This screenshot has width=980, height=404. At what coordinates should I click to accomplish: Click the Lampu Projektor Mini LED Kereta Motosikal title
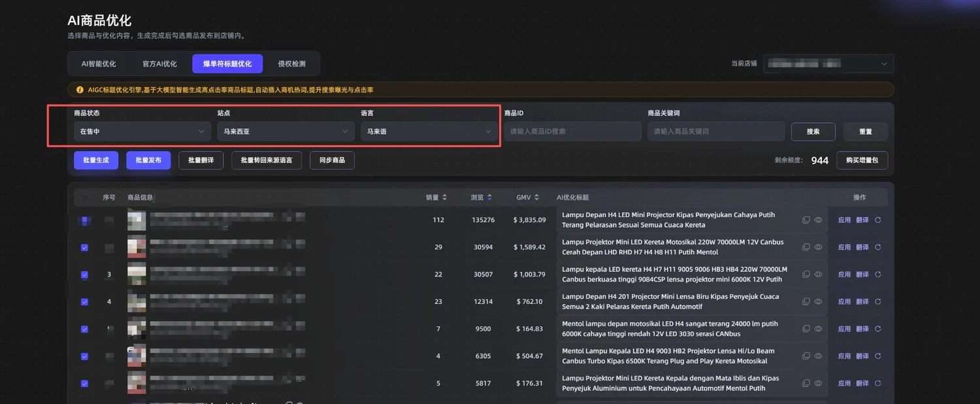pyautogui.click(x=673, y=247)
